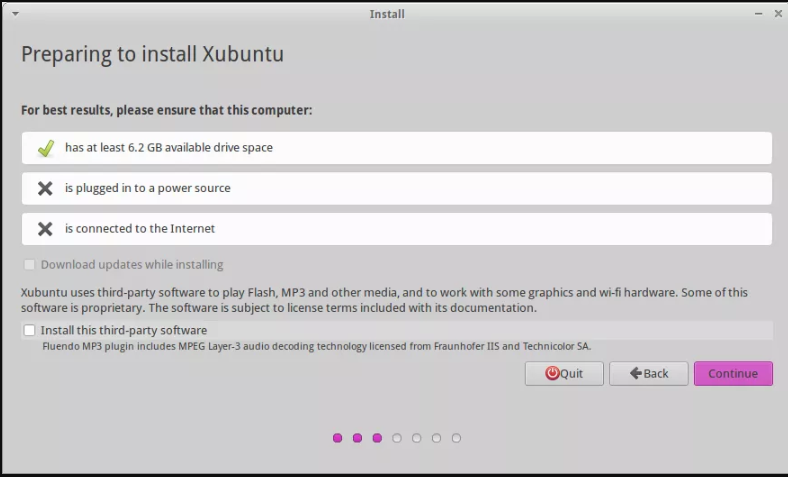Image resolution: width=788 pixels, height=477 pixels.
Task: Close the Install window
Action: point(778,14)
